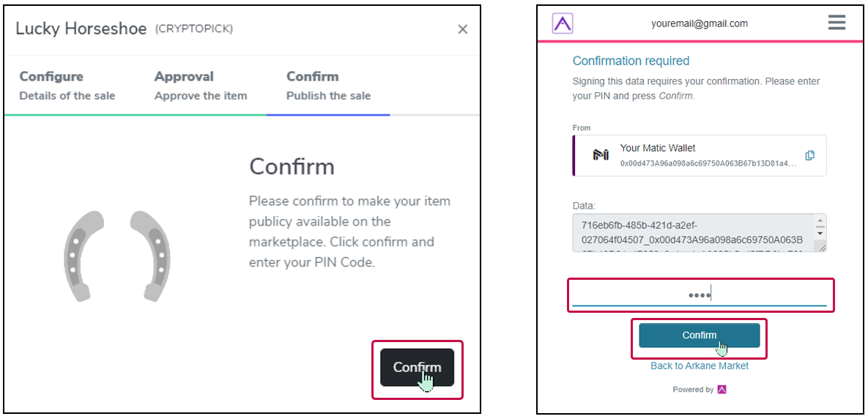Viewport: 868px width, 419px height.
Task: Click the youremail@gmail.com account label
Action: tap(699, 23)
